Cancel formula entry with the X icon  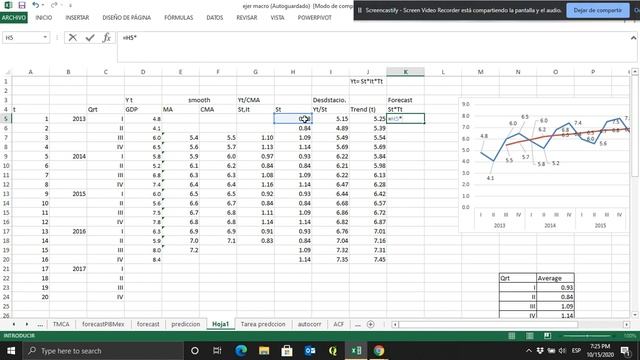pyautogui.click(x=73, y=38)
